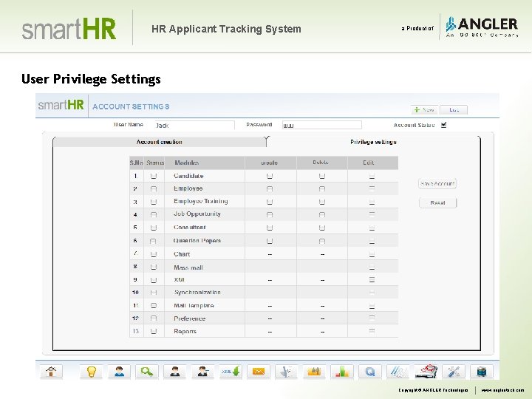Open the blue-shirt user icon

pos(119,372)
